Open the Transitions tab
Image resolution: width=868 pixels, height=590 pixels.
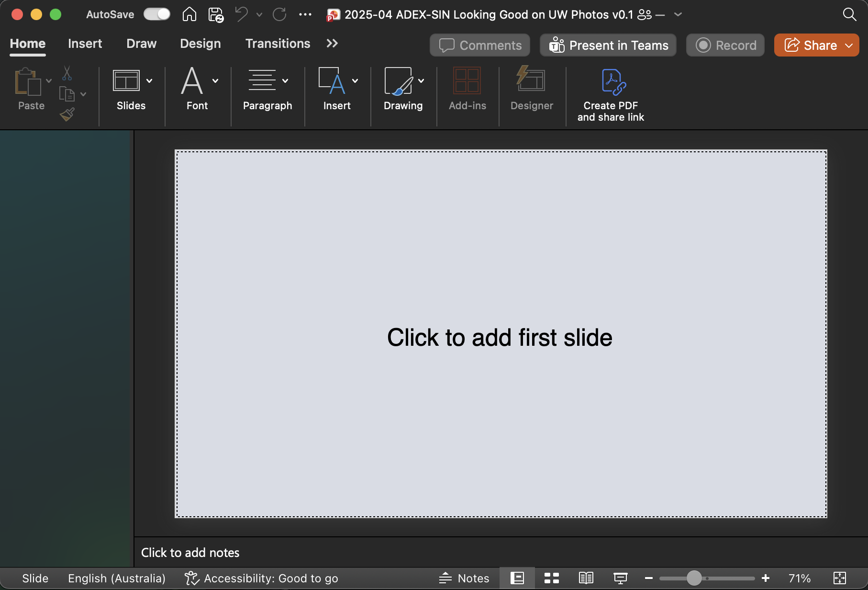tap(278, 44)
